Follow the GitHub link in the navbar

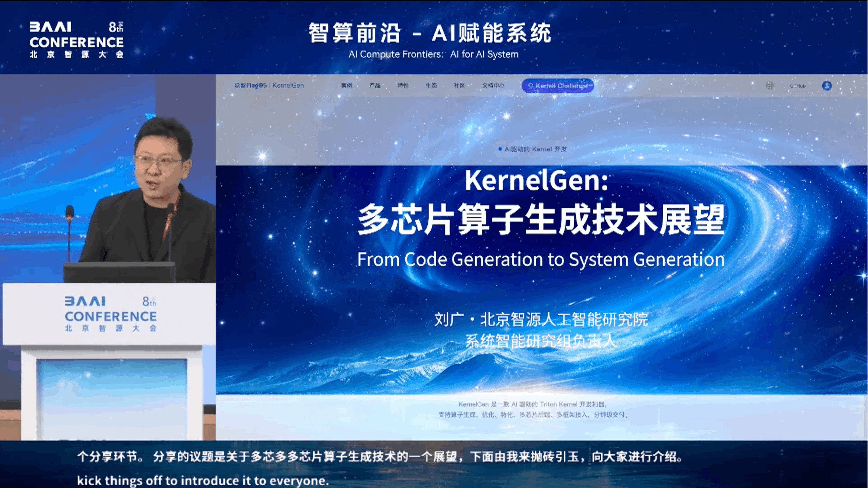click(x=798, y=86)
